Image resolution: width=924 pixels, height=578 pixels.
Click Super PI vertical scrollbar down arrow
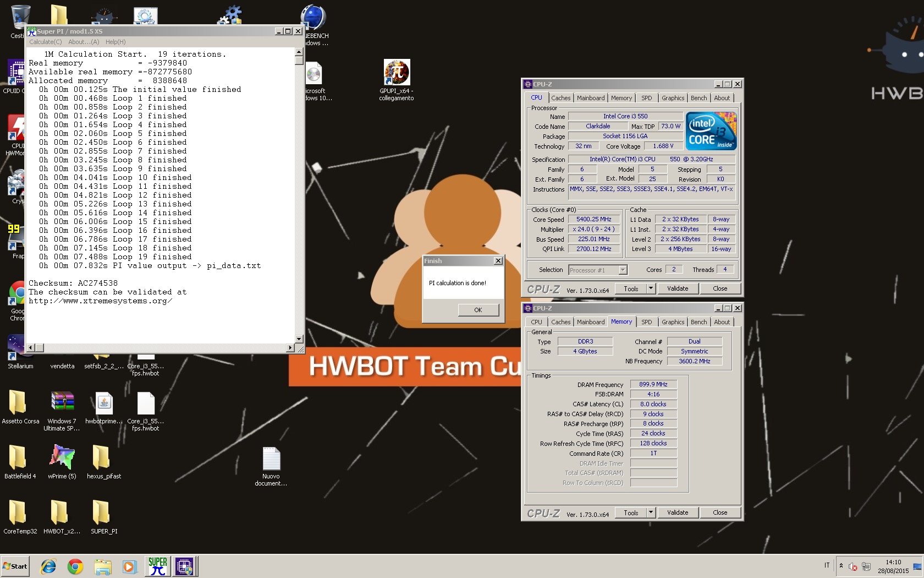299,339
